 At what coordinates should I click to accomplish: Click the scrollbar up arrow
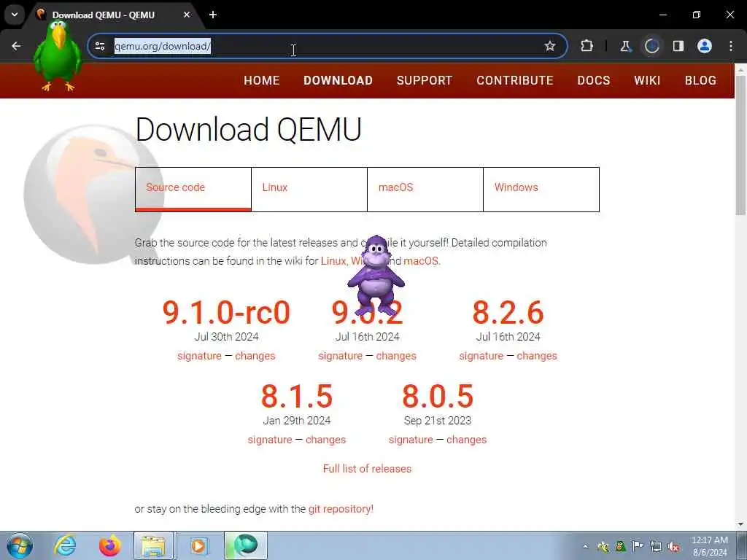pos(740,69)
